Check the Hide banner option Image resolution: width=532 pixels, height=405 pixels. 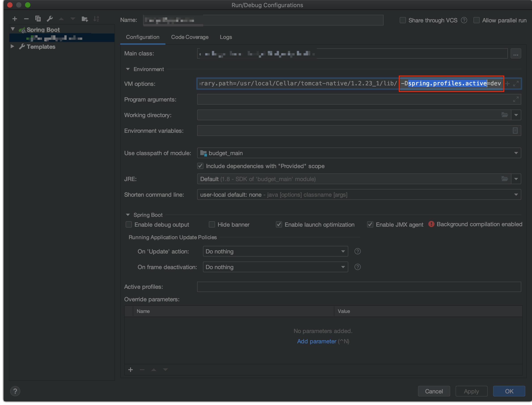point(212,225)
